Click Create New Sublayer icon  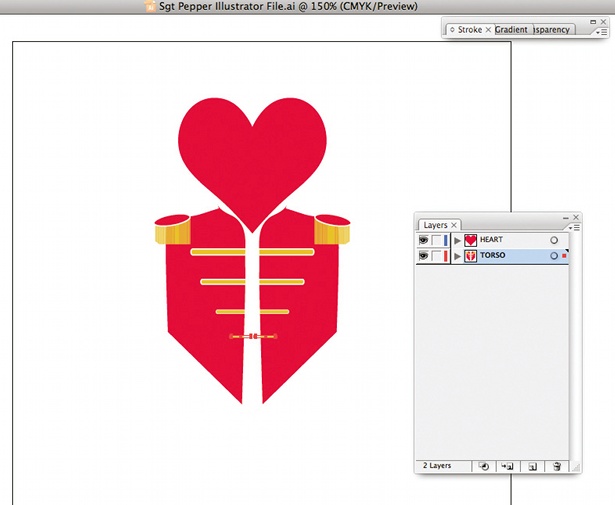coord(508,466)
